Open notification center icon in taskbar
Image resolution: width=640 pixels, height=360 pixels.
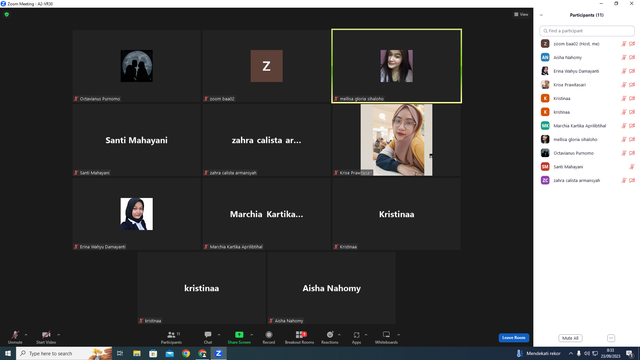[630, 353]
